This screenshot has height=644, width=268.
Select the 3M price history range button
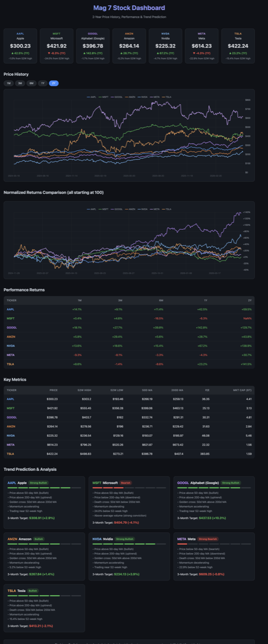pos(20,83)
